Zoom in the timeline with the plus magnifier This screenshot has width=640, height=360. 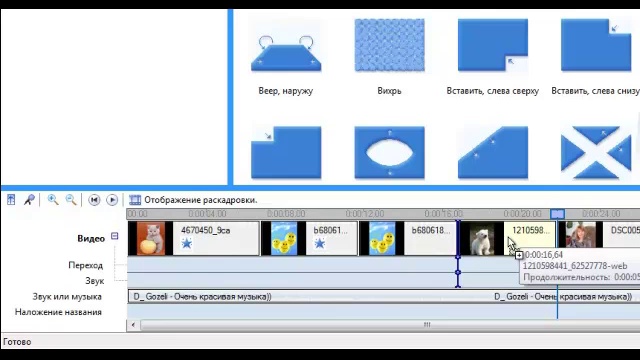pyautogui.click(x=53, y=200)
